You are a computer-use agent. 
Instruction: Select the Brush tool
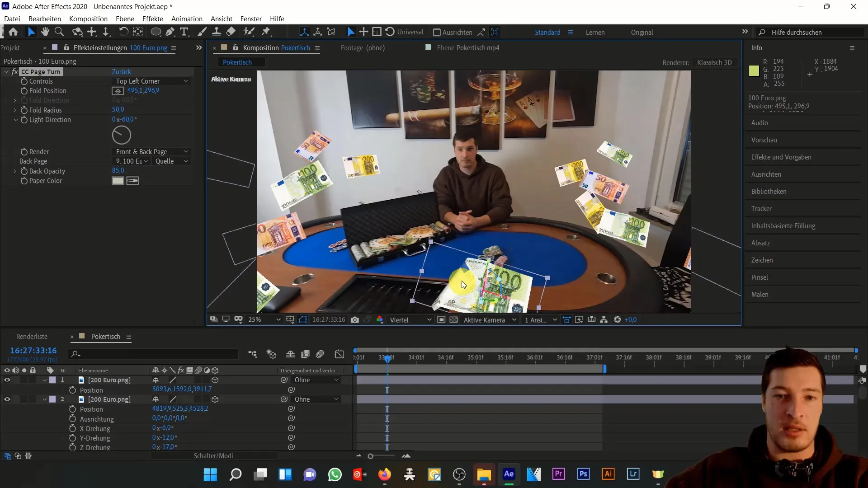(x=202, y=32)
